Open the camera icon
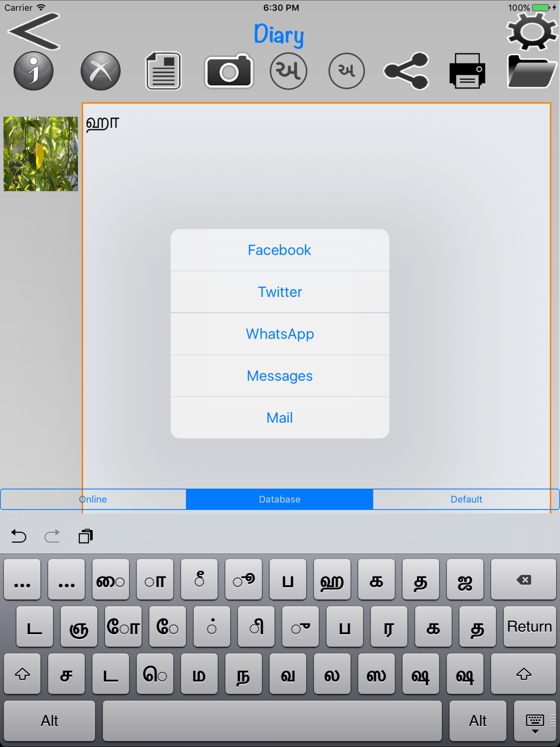560x747 pixels. point(229,71)
